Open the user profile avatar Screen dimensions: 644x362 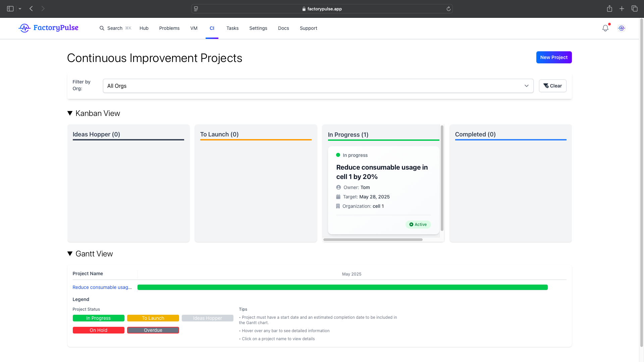[x=622, y=28]
